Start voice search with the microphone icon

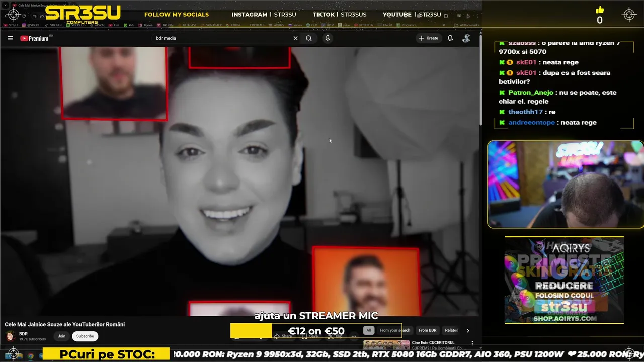(328, 38)
